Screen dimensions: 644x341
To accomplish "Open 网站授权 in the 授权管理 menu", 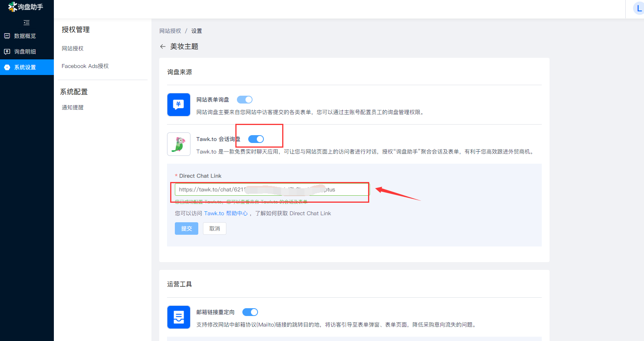I will [x=73, y=48].
